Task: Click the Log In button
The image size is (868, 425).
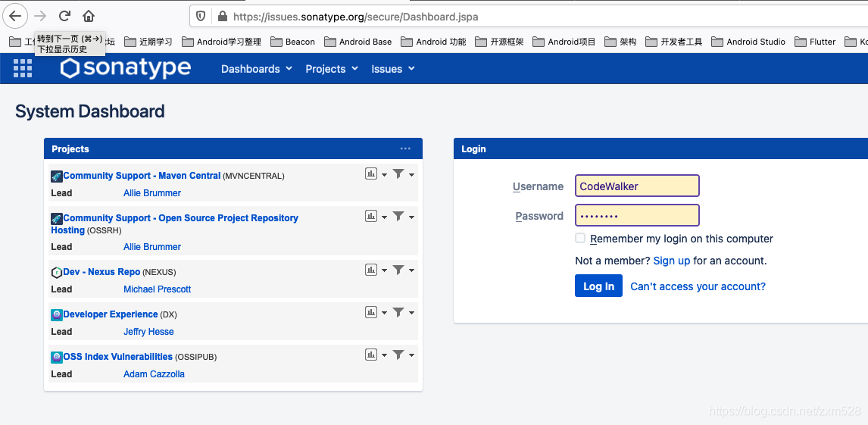Action: pos(598,286)
